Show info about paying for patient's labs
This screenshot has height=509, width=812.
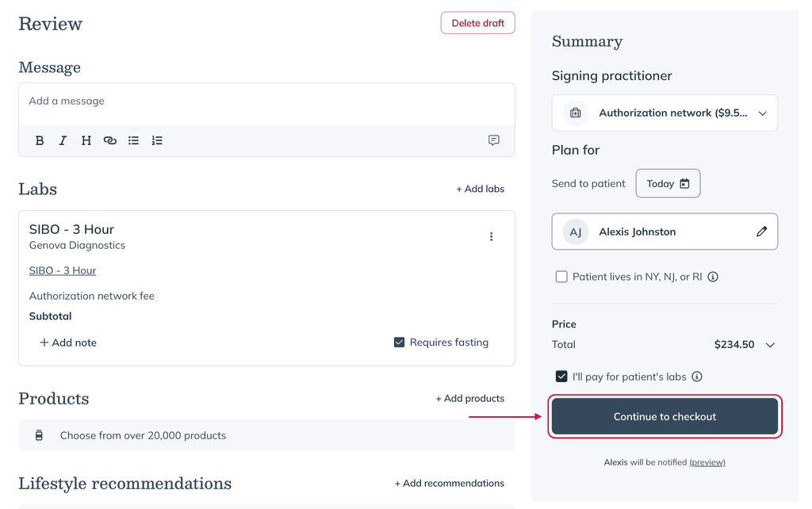point(697,377)
